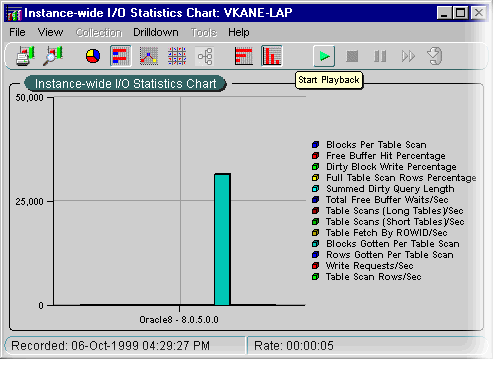Screen dimensions: 498x375
Task: Click the fast forward playback button
Action: pyautogui.click(x=408, y=56)
